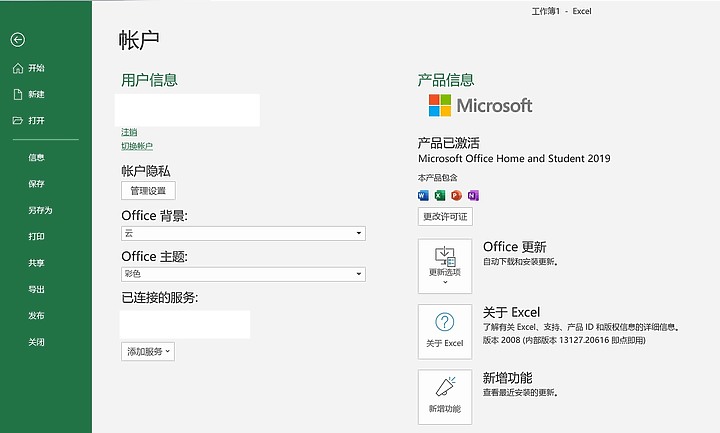Open 关于 Excel question mark button
The height and width of the screenshot is (433, 720).
coord(445,332)
